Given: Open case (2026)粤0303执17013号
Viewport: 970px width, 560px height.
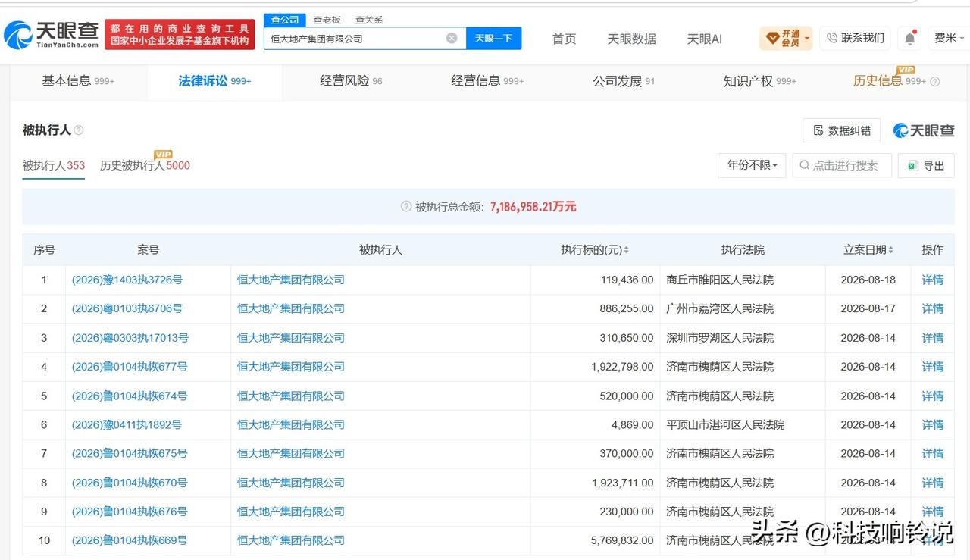Looking at the screenshot, I should pos(130,338).
